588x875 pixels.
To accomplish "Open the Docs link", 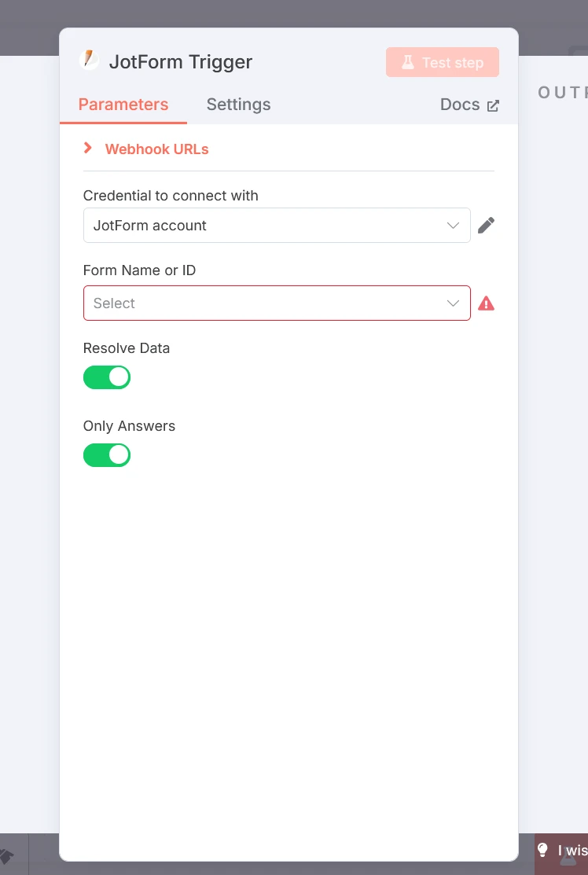I will [460, 104].
